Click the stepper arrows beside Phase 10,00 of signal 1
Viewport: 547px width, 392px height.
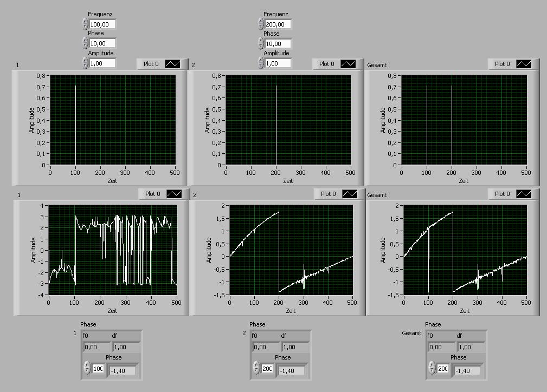[x=86, y=43]
